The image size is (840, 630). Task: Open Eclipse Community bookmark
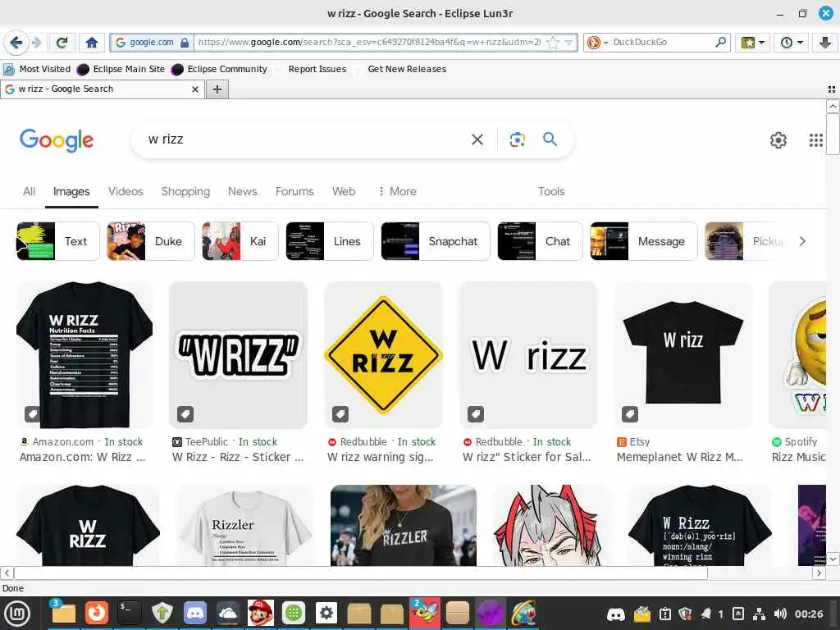[220, 69]
